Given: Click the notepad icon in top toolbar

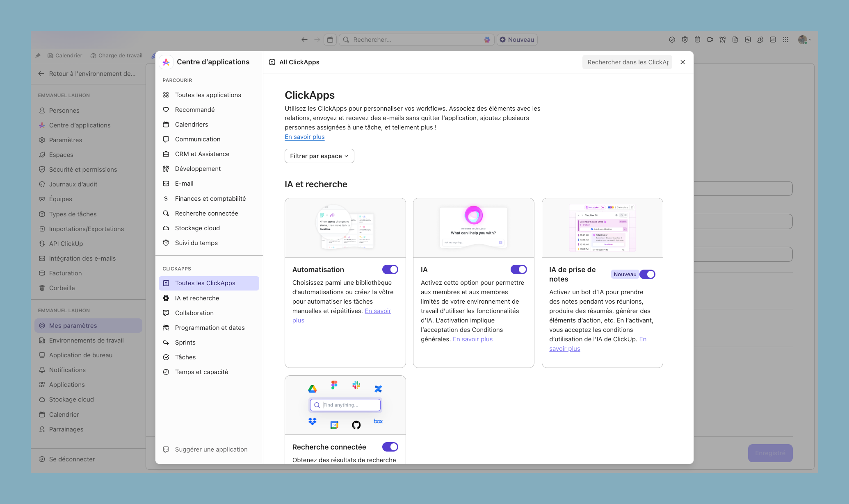Looking at the screenshot, I should (x=697, y=40).
